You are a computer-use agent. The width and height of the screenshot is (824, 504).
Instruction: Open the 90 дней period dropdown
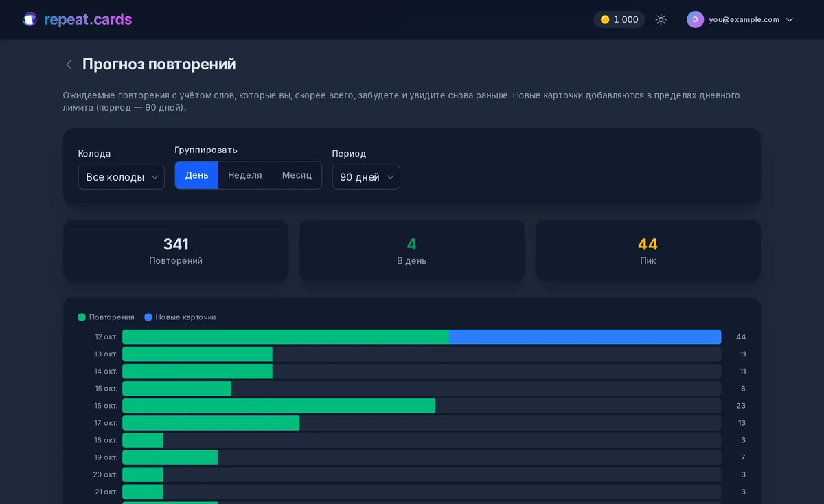click(366, 177)
